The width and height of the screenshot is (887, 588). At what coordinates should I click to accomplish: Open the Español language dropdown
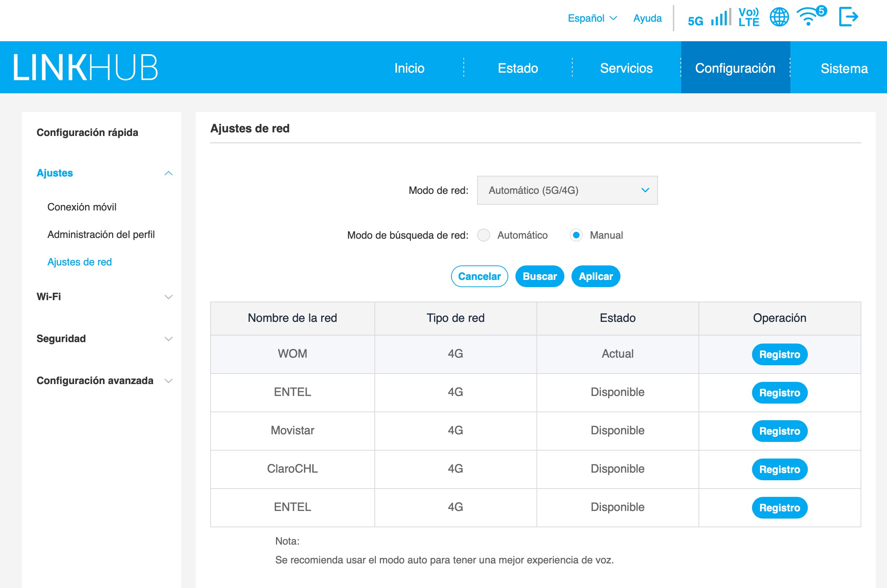592,18
